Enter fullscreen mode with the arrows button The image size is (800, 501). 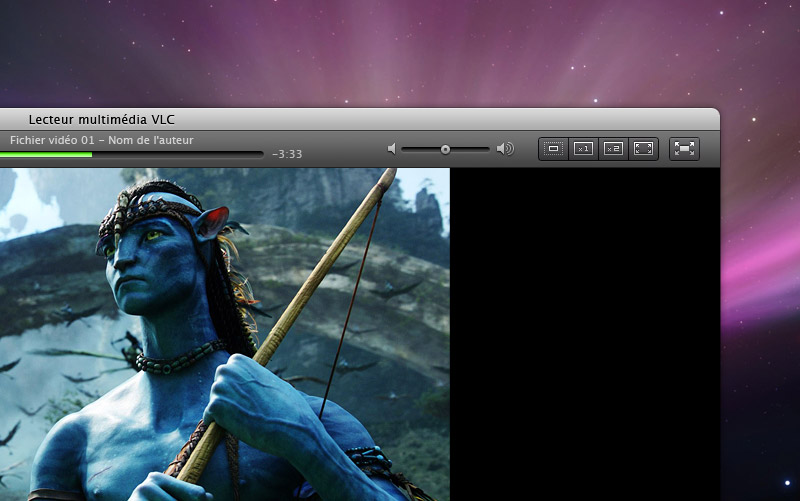684,149
